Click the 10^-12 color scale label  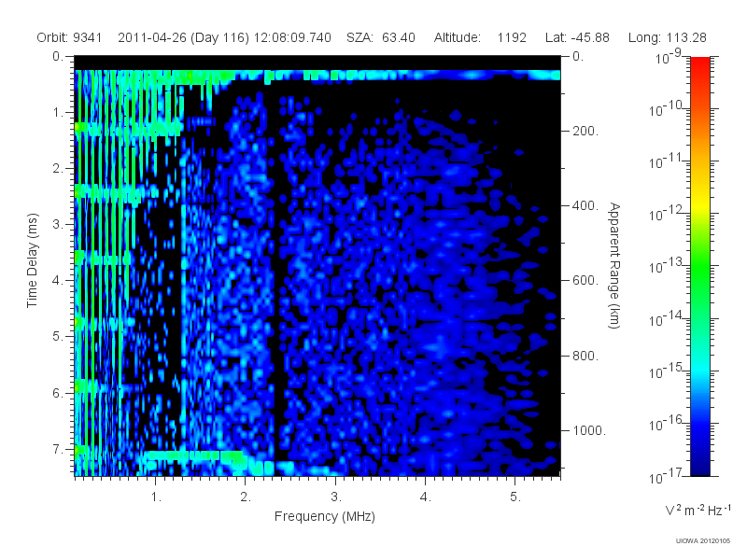pos(666,214)
